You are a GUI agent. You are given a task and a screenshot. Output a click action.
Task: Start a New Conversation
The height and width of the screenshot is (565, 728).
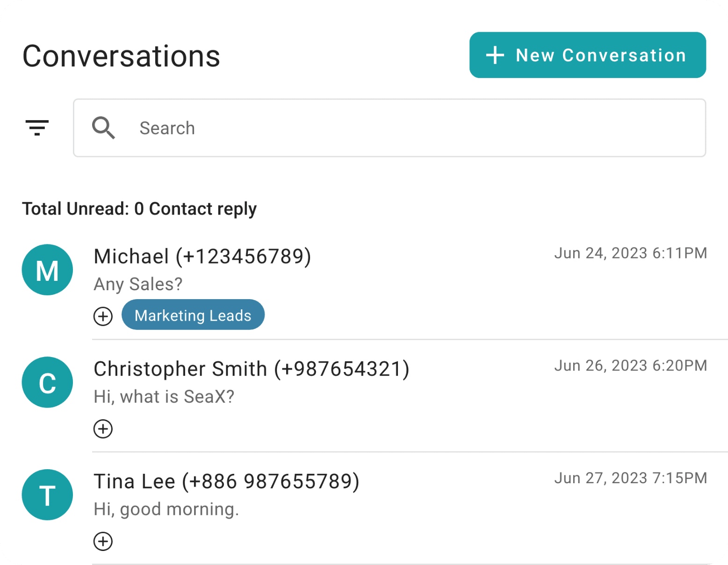pos(588,55)
